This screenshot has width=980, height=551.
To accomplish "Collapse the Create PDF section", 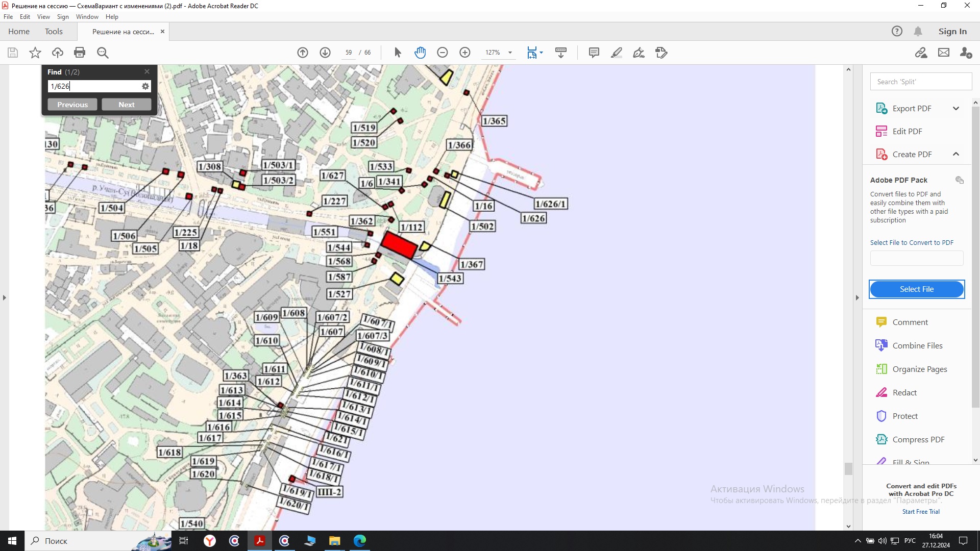I will (956, 154).
